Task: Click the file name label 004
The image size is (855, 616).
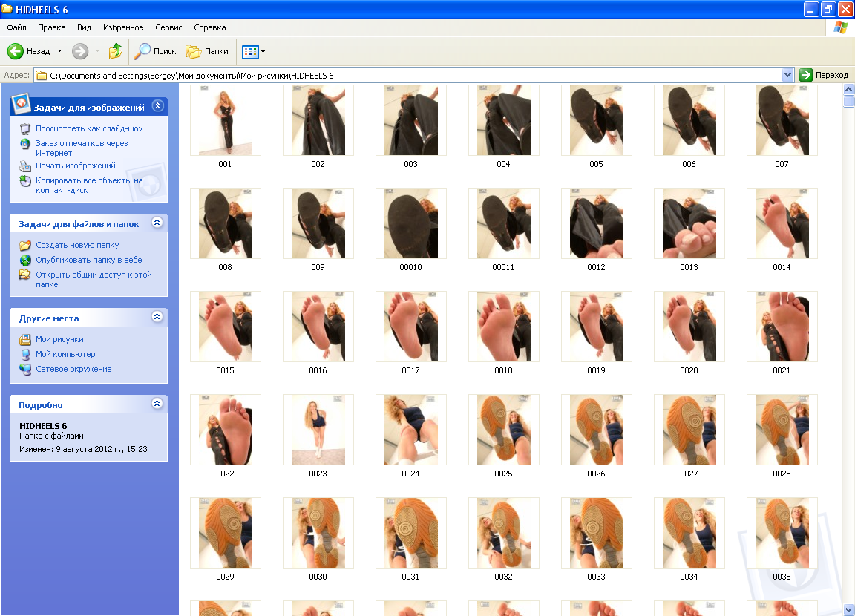Action: point(503,164)
